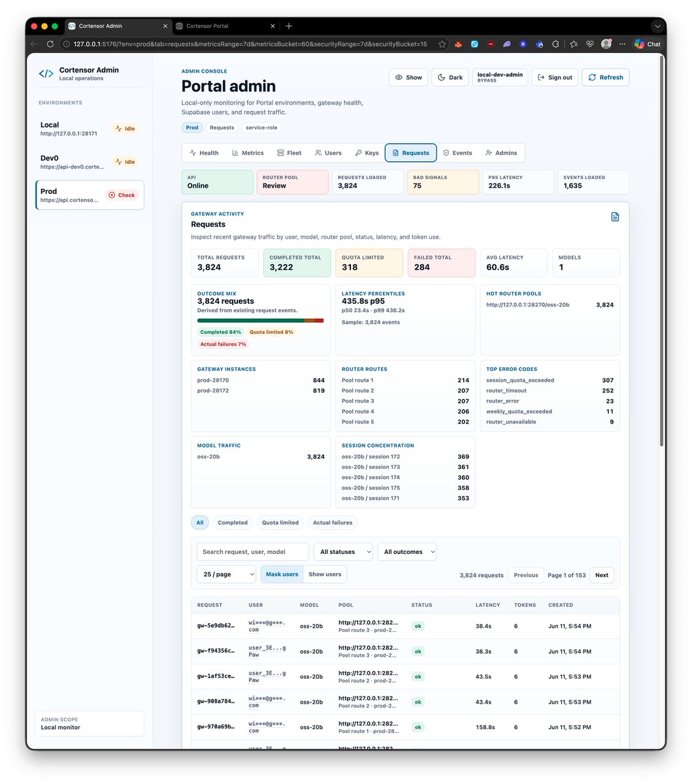Image resolution: width=692 pixels, height=784 pixels.
Task: Switch to Cortensor Portal browser tab
Action: click(225, 26)
